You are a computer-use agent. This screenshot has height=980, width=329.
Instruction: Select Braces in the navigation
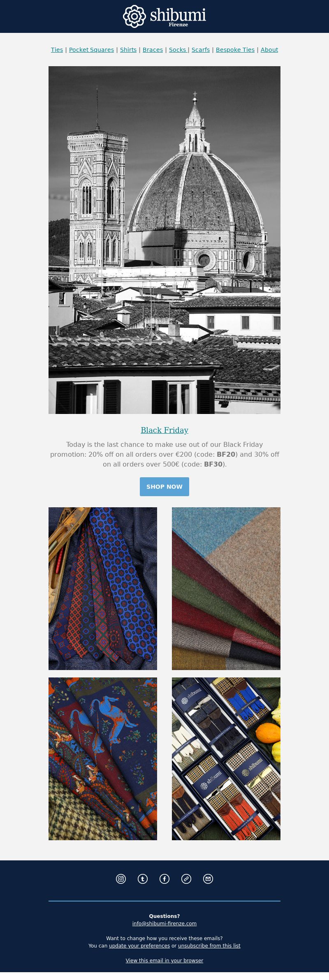(153, 50)
